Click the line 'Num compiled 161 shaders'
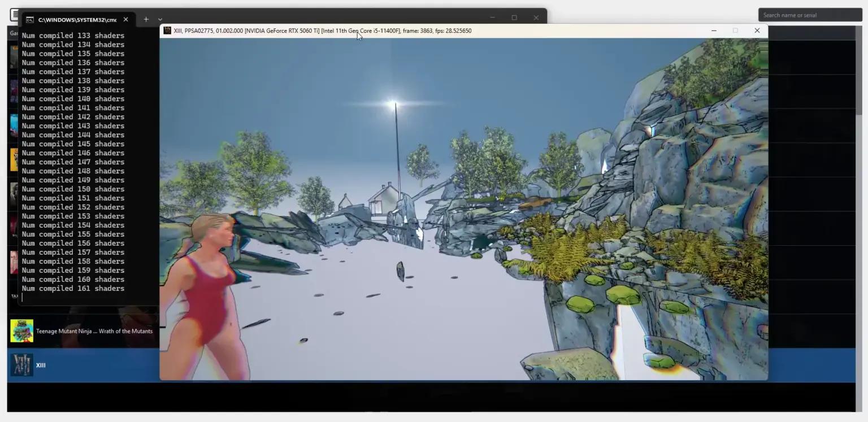 (73, 289)
